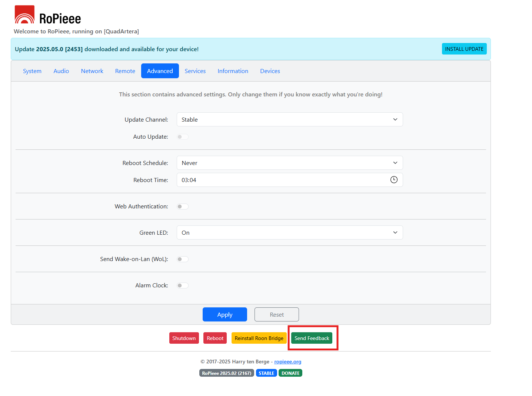The height and width of the screenshot is (396, 532).
Task: Toggle the Auto Update switch
Action: click(183, 137)
